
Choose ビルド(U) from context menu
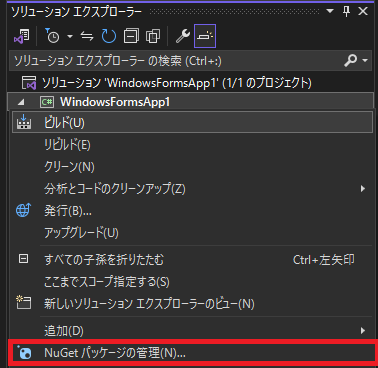tap(192, 123)
